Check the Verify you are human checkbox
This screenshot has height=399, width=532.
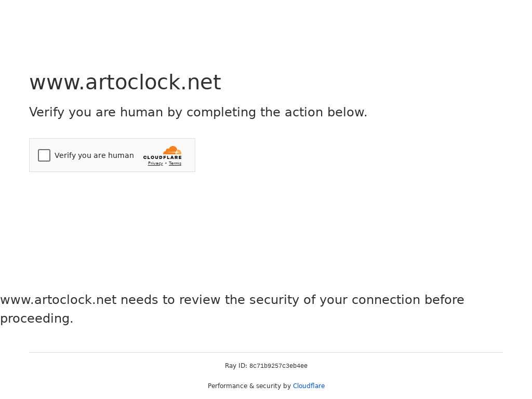coord(44,155)
